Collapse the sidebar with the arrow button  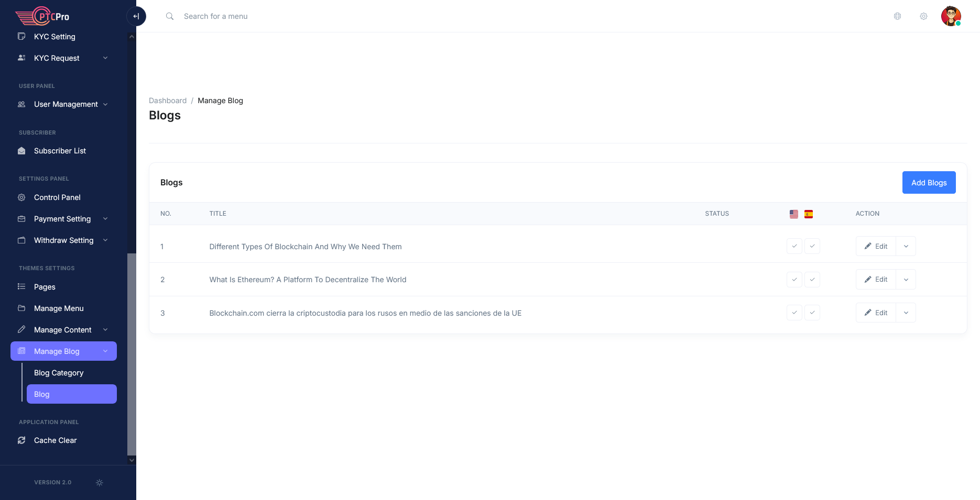136,16
